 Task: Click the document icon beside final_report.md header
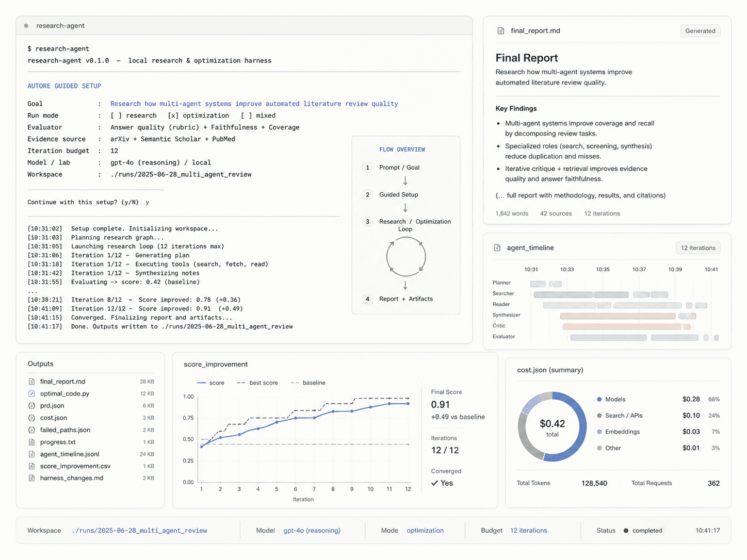(x=500, y=31)
